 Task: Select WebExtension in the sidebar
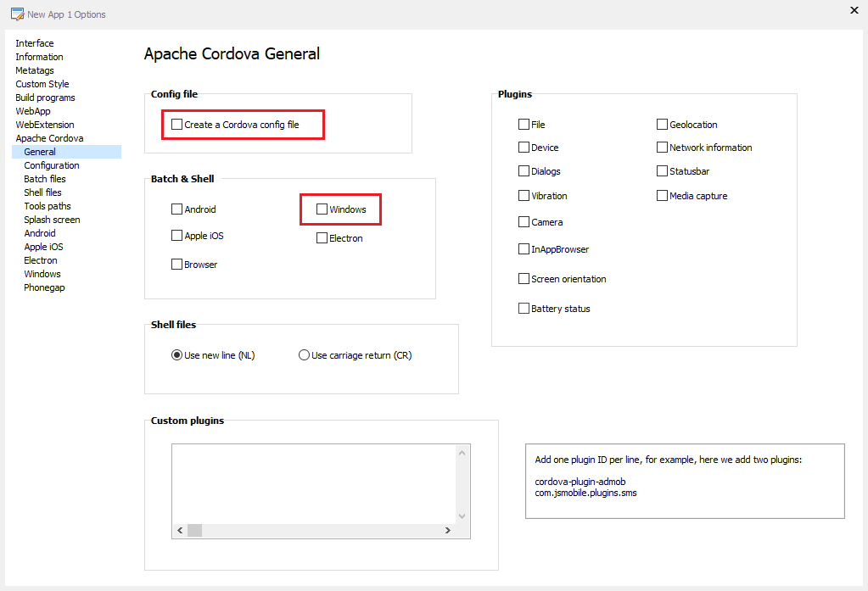[x=45, y=125]
